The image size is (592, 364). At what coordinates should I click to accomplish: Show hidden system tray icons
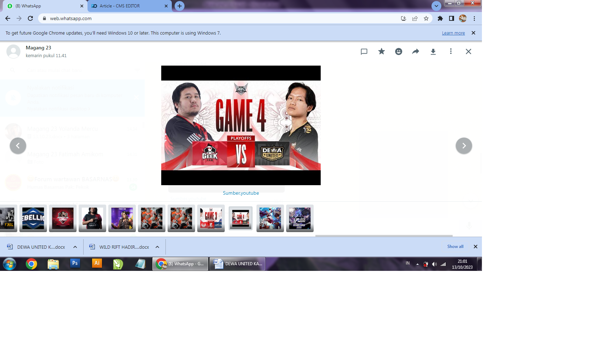coord(417,264)
